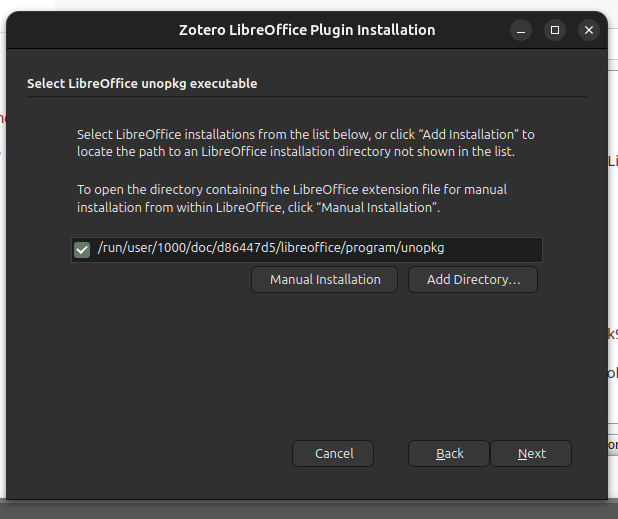Maximize the Zotero installation window
The height and width of the screenshot is (519, 618).
pos(555,30)
